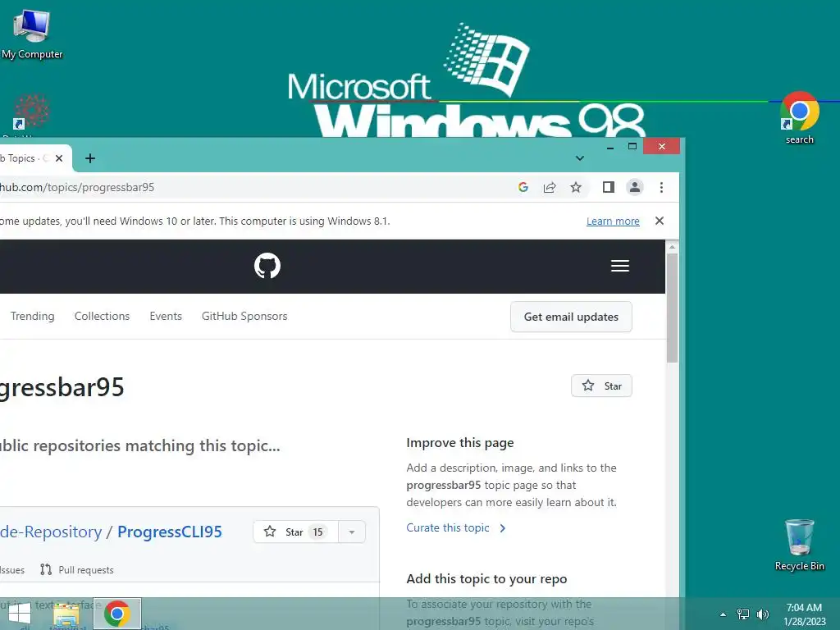
Task: Close the GitHub Topics tab
Action: click(x=59, y=158)
